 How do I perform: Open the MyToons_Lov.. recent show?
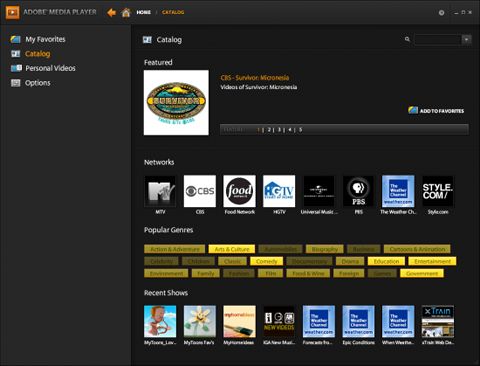160,321
